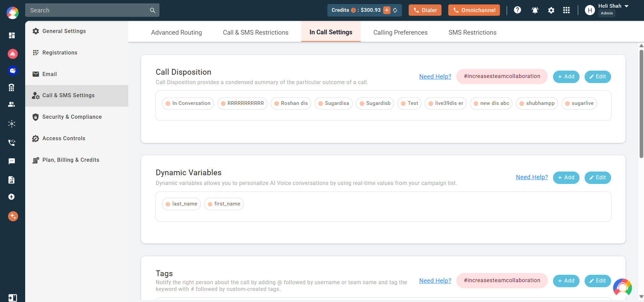
Task: Select Call & SMS Settings menu item
Action: pos(77,96)
